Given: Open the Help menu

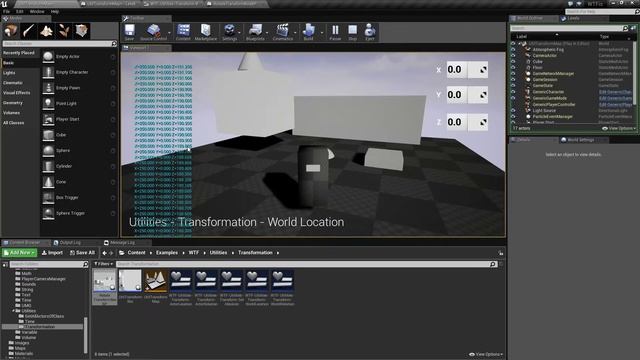Looking at the screenshot, I should point(55,12).
